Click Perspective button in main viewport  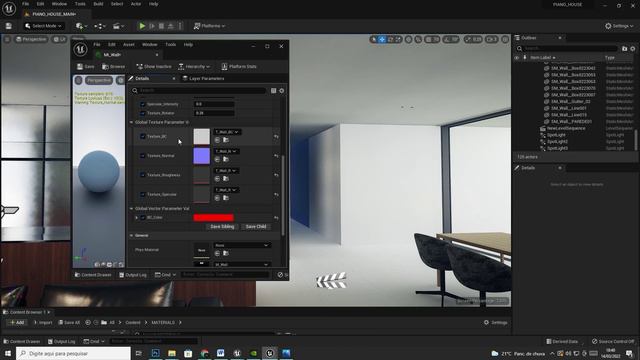click(31, 40)
